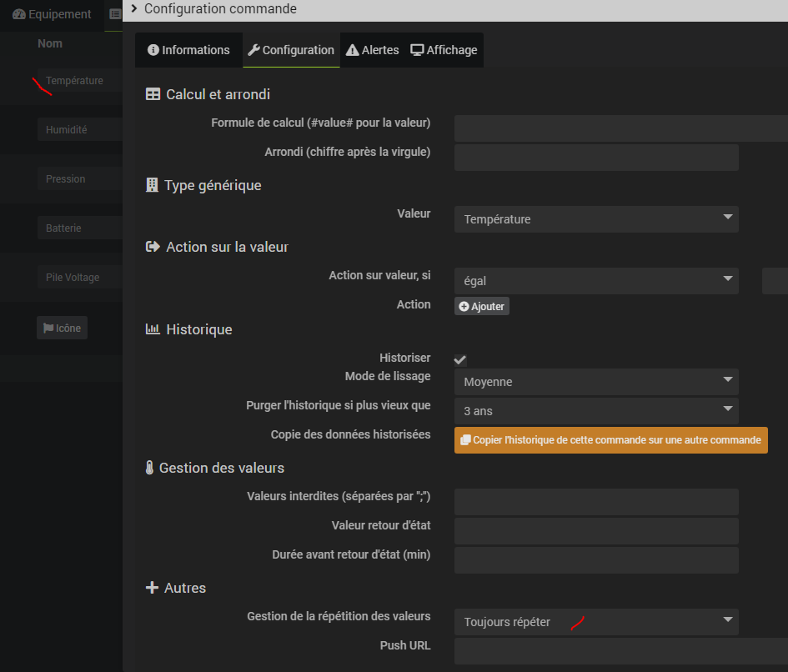Open Gestion de la répétition dropdown

pyautogui.click(x=596, y=621)
